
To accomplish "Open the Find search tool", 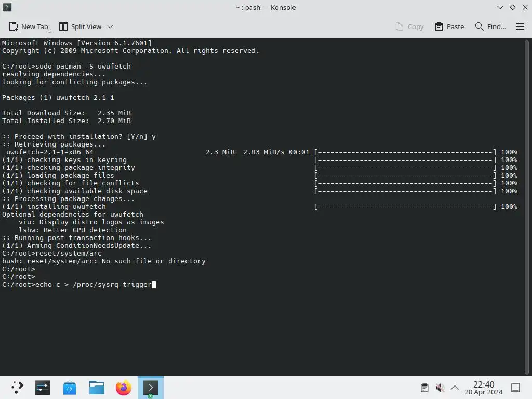I will [x=490, y=27].
